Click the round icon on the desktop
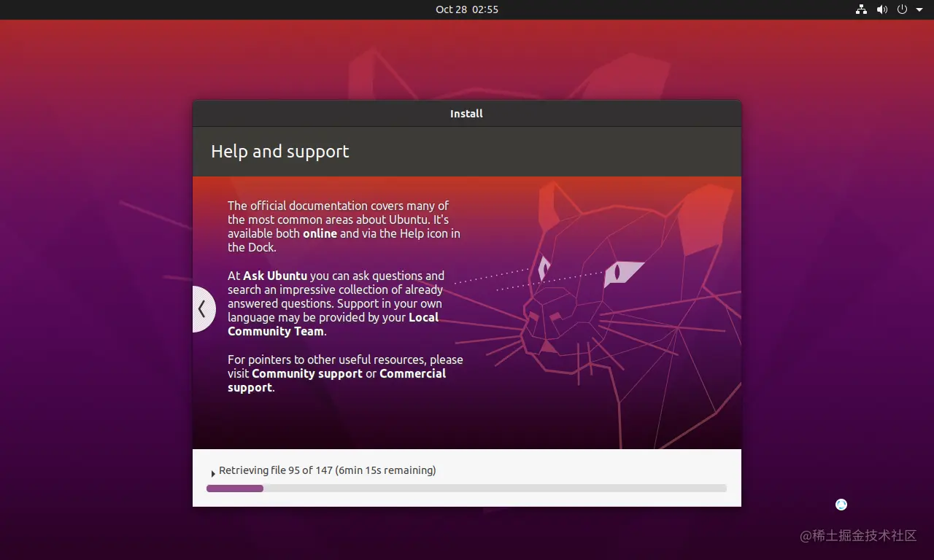The width and height of the screenshot is (934, 560). pos(841,505)
